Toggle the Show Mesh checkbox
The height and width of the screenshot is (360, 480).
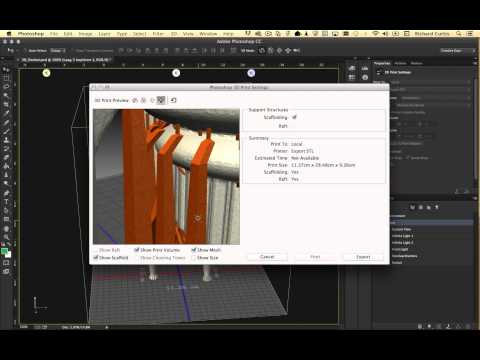click(194, 250)
